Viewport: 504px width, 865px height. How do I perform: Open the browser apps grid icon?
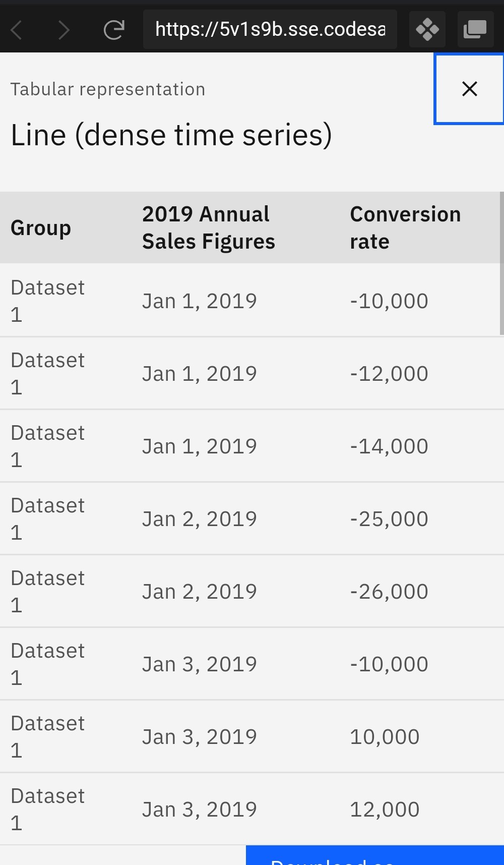coord(427,29)
